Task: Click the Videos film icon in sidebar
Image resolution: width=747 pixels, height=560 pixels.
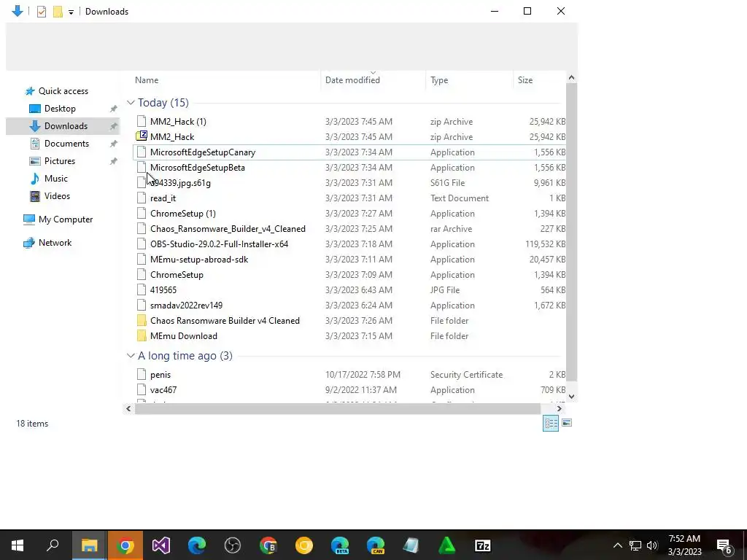Action: coord(35,195)
